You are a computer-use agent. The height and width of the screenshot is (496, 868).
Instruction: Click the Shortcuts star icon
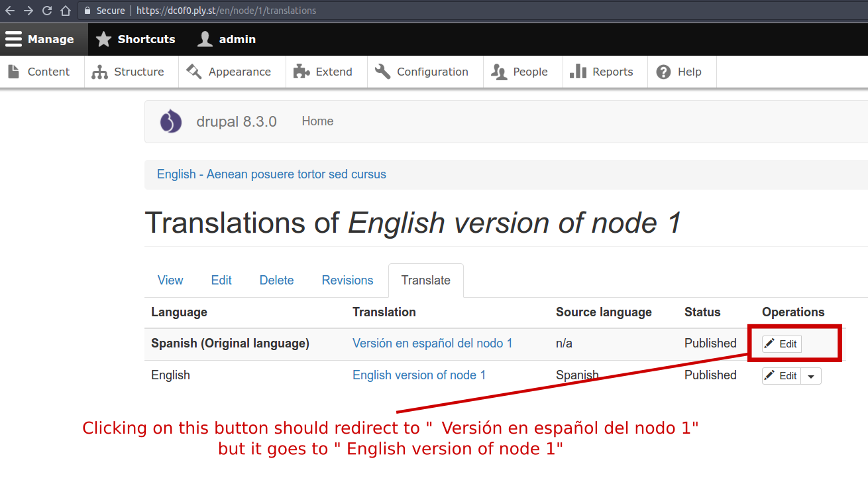tap(103, 39)
